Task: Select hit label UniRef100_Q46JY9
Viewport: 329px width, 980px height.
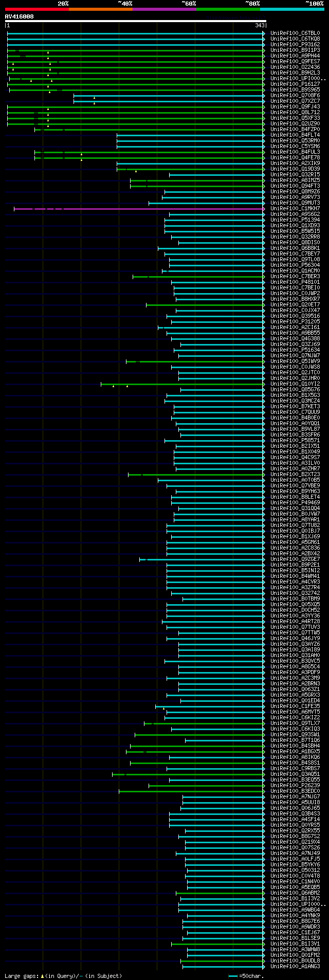Action: (295, 639)
